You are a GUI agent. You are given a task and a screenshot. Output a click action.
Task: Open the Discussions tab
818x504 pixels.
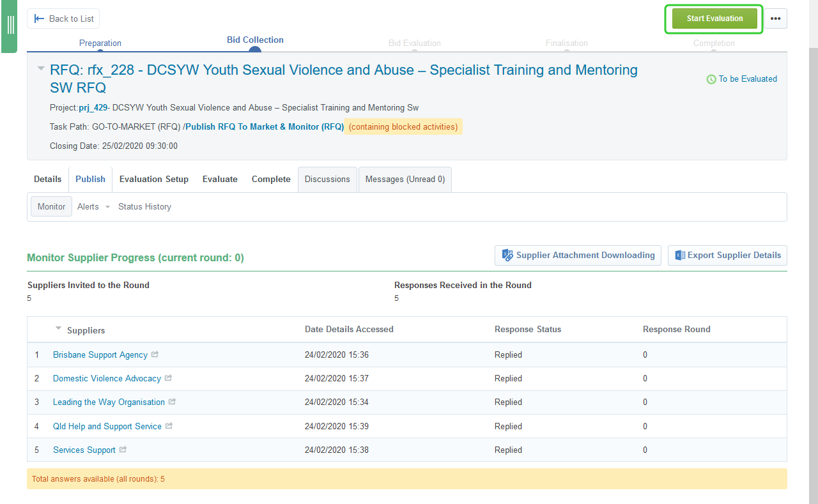coord(327,179)
